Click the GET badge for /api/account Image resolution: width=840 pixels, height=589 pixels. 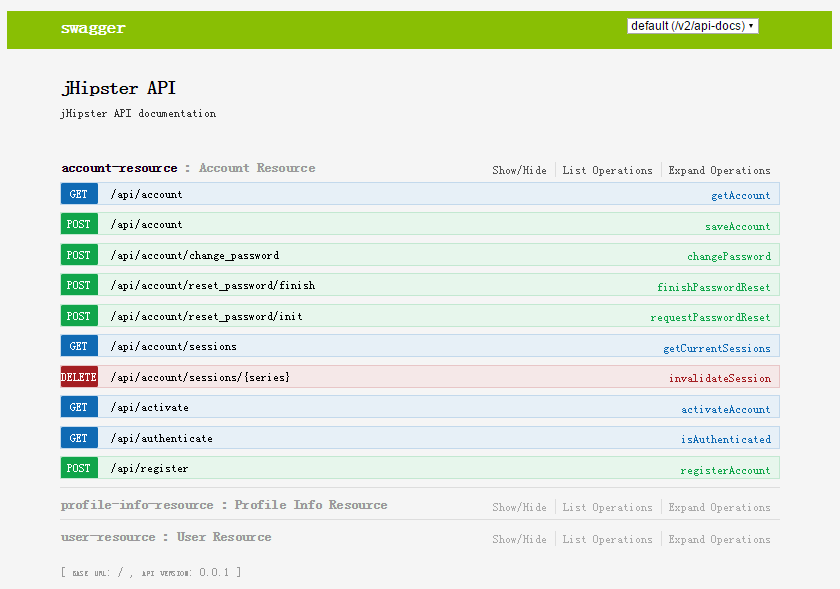79,194
